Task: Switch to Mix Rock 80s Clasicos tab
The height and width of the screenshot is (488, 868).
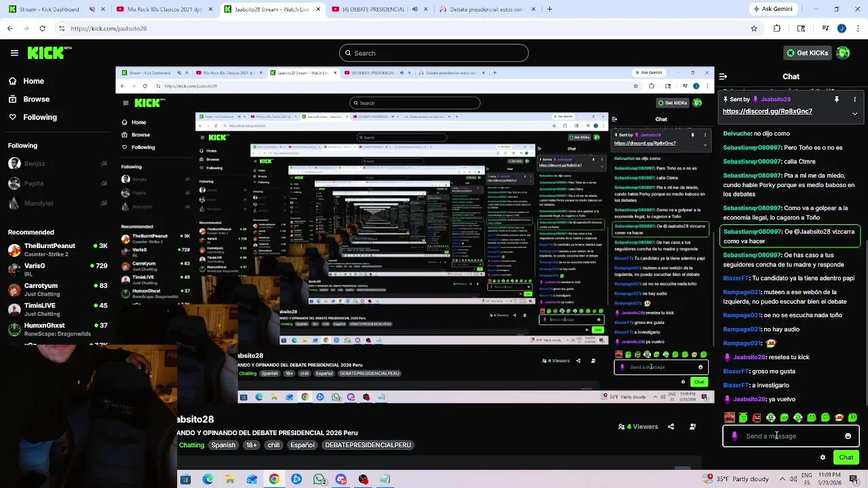Action: coord(163,9)
